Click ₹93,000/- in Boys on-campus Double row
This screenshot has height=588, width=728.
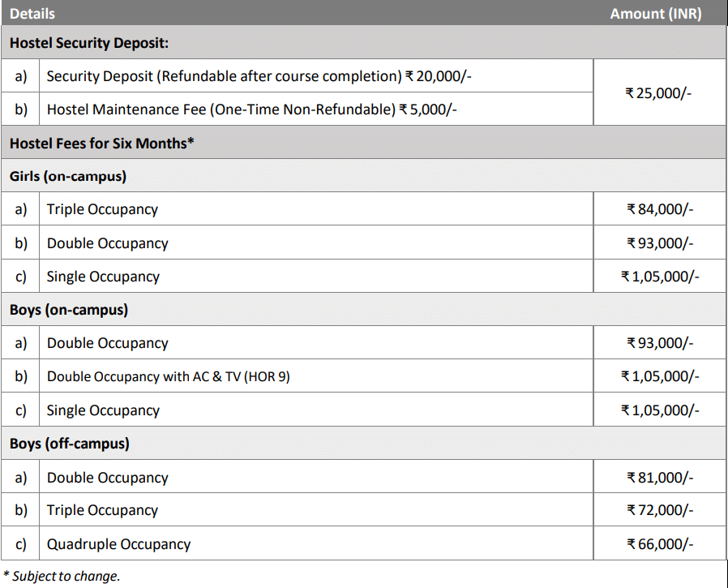660,343
